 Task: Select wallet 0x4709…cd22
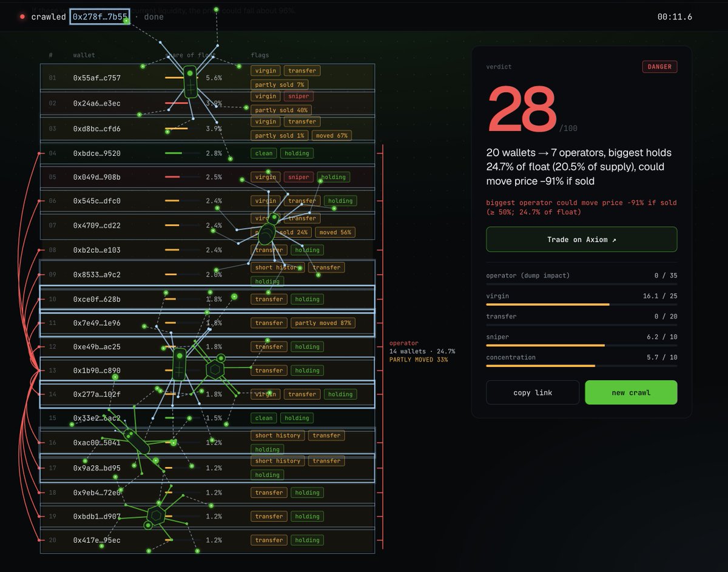pos(96,226)
